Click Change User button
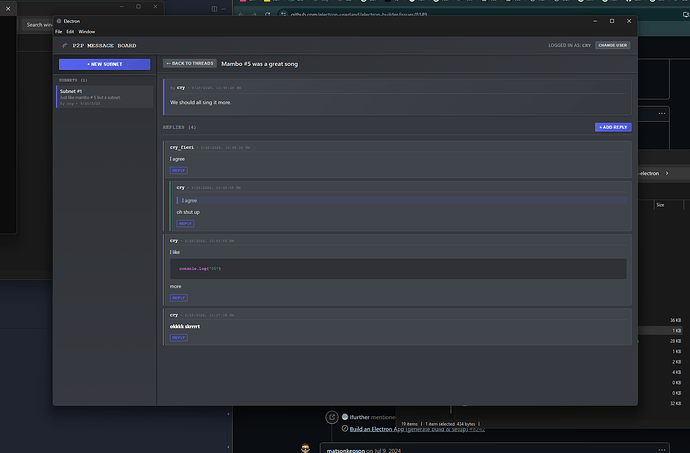690x453 pixels. [613, 45]
